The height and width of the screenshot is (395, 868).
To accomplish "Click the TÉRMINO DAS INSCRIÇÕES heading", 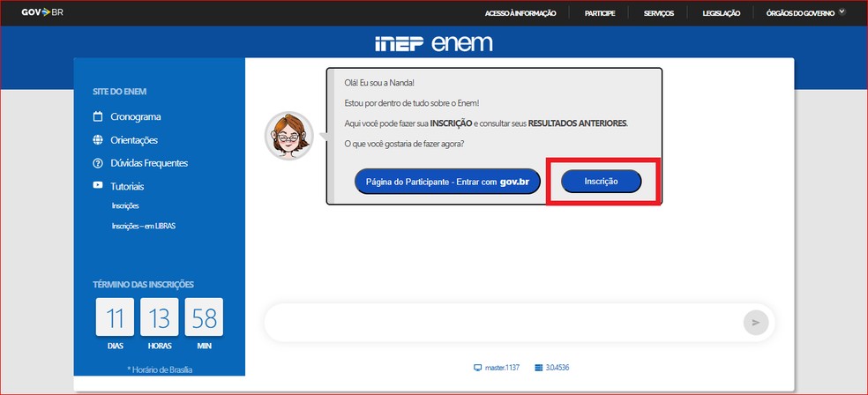I will (x=144, y=285).
